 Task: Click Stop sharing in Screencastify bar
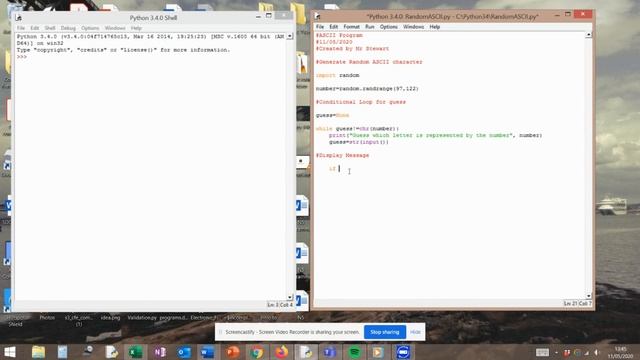pyautogui.click(x=384, y=332)
